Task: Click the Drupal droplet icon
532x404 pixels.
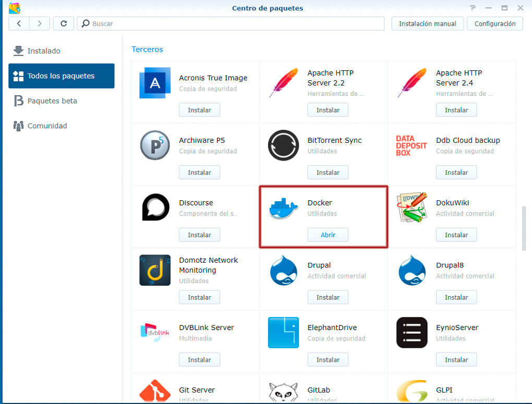Action: 284,271
